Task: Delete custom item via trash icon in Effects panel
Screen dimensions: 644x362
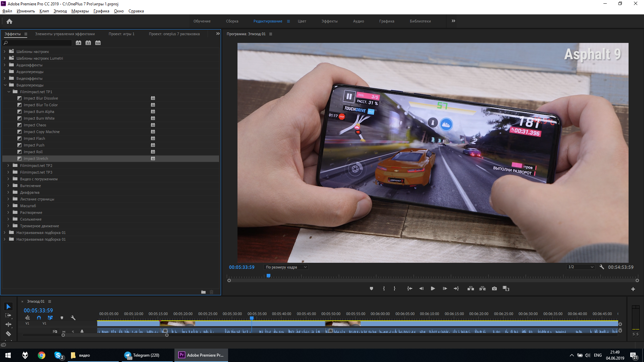Action: coord(212,292)
